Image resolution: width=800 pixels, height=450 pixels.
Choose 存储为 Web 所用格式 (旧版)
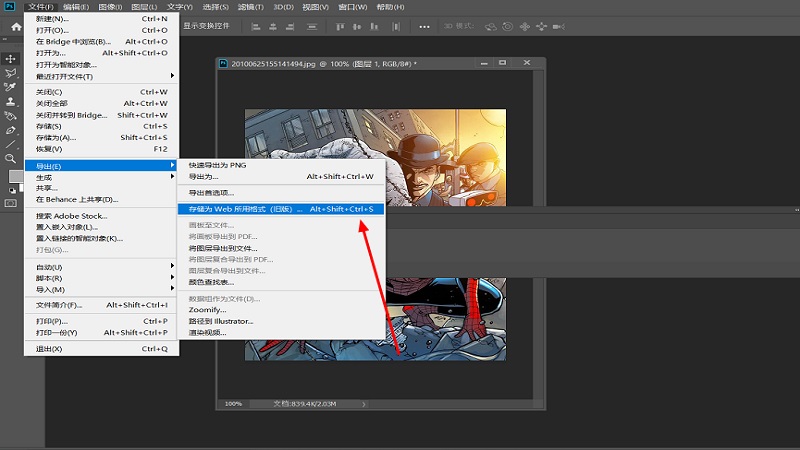(x=281, y=209)
